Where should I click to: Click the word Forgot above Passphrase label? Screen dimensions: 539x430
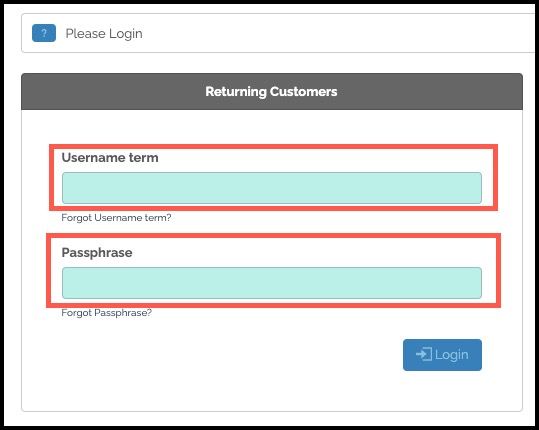click(x=76, y=218)
